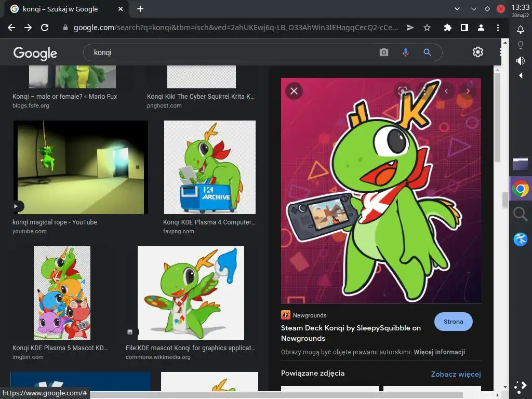Click the lightbulb tray icon

[x=521, y=45]
